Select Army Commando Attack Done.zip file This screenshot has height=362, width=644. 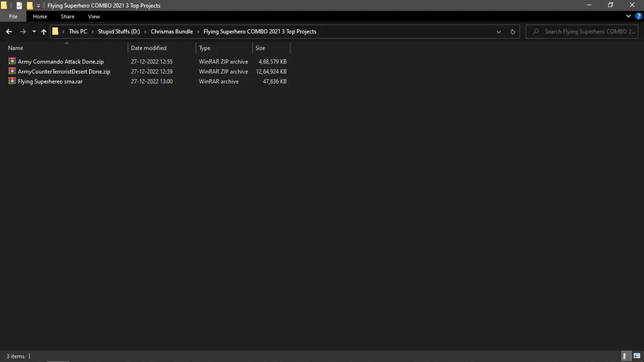[60, 61]
